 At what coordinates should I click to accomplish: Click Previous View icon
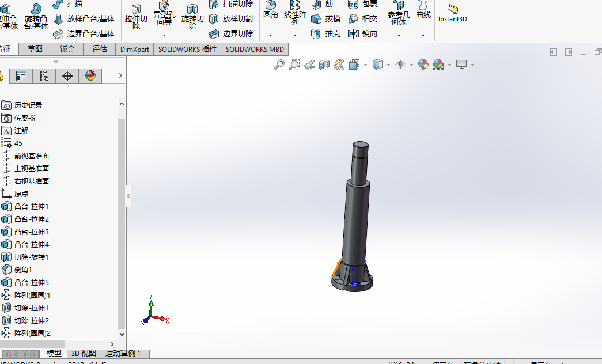pyautogui.click(x=309, y=65)
